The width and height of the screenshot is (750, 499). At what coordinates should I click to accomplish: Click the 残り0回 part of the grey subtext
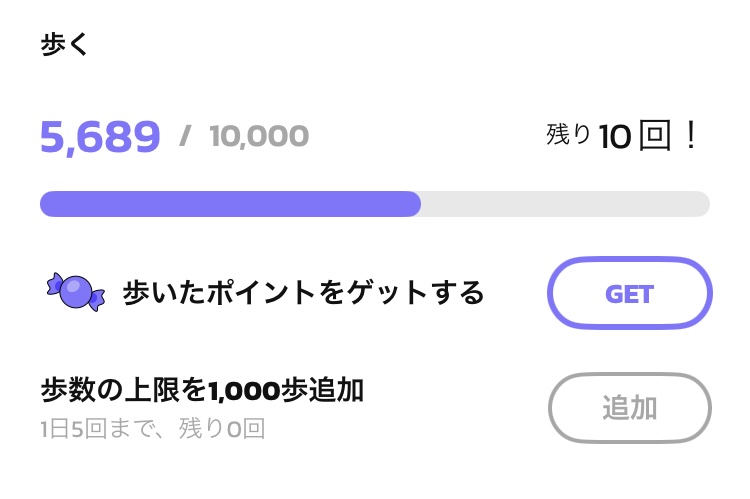(x=222, y=428)
